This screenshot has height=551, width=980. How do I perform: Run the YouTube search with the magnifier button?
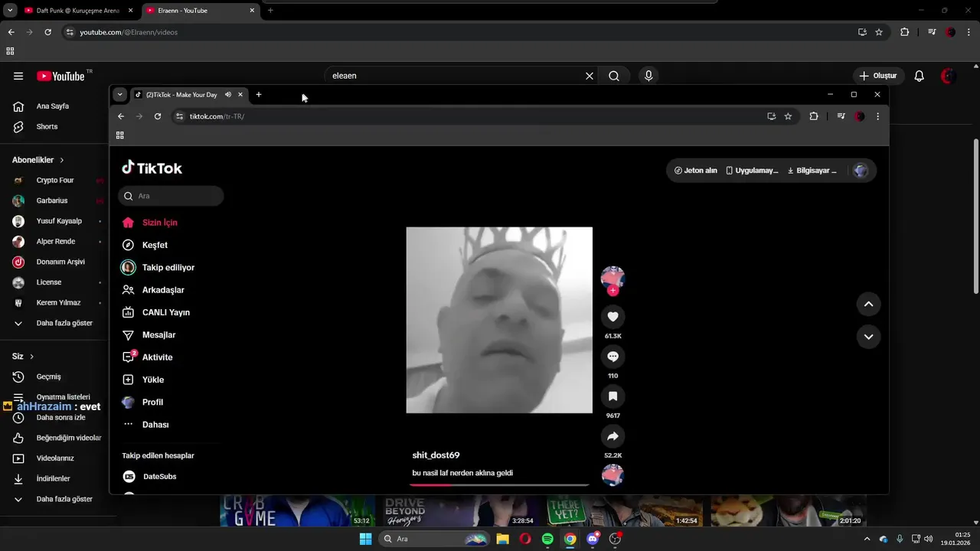(614, 76)
